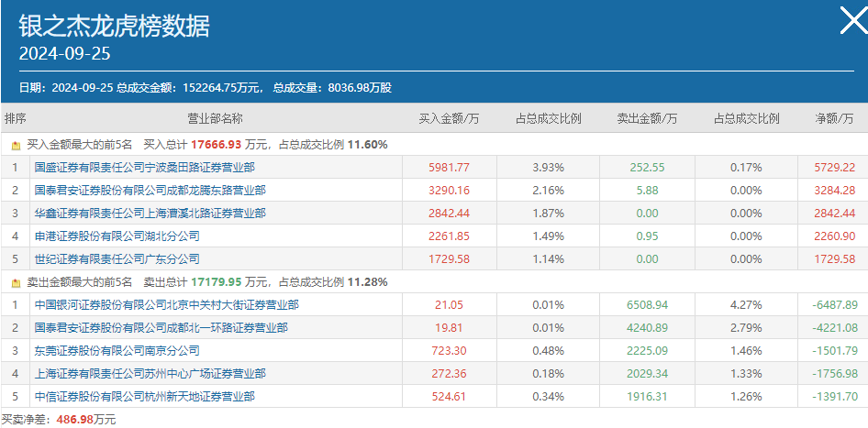Select net amount 2260.90 cell

(835, 236)
